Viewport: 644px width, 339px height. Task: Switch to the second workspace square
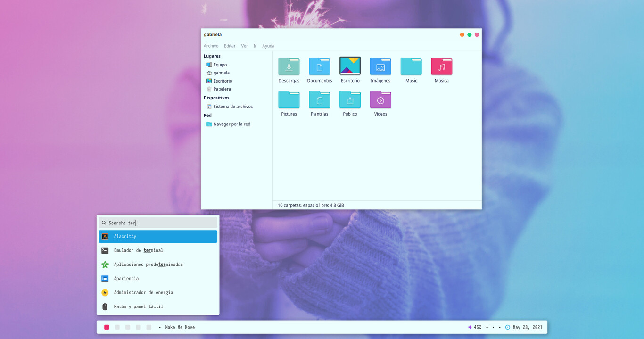click(x=117, y=327)
